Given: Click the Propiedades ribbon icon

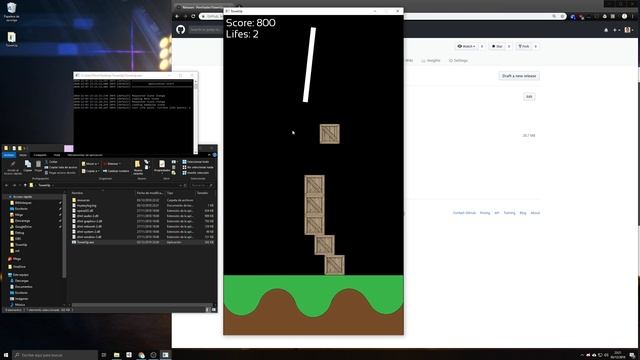Looking at the screenshot, I should click(162, 167).
